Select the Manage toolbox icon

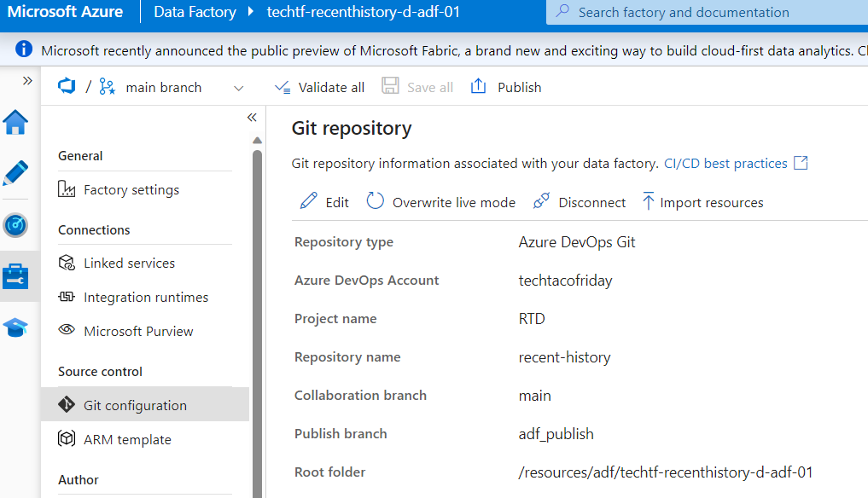(x=16, y=276)
